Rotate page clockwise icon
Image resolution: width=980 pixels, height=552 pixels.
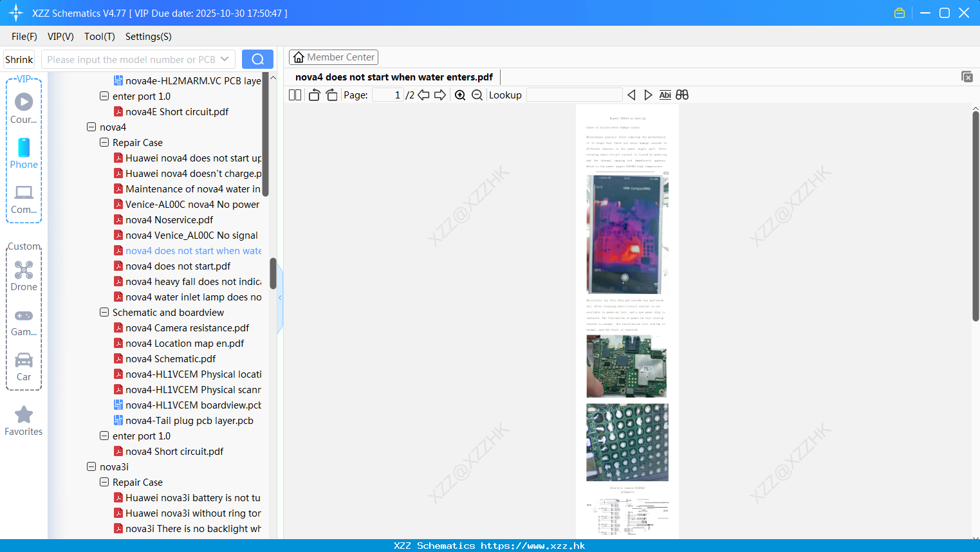[331, 95]
